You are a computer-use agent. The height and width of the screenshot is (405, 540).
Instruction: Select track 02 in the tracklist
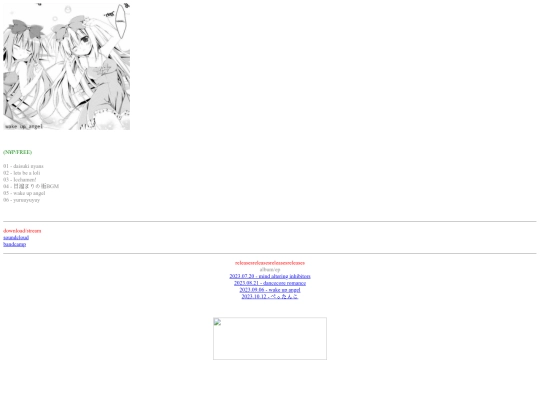22,173
